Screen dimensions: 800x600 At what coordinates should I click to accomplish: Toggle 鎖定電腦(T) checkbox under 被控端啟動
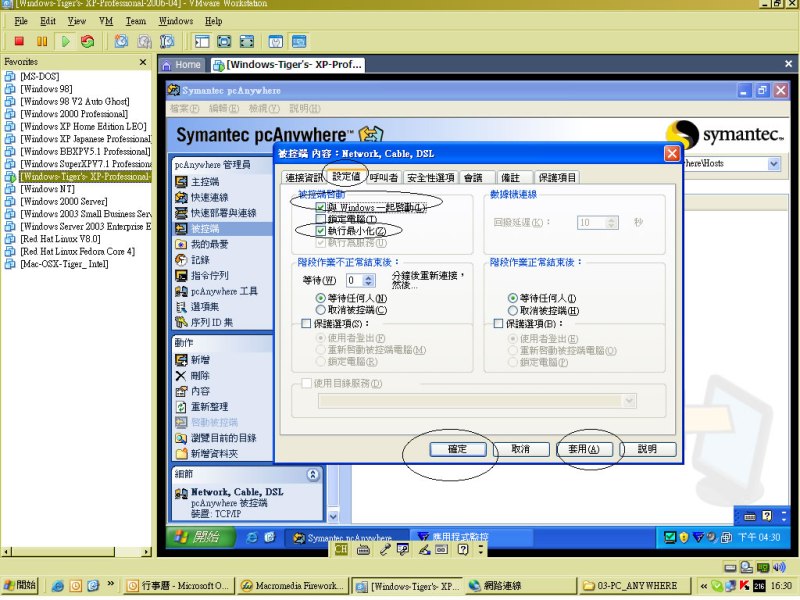[320, 219]
